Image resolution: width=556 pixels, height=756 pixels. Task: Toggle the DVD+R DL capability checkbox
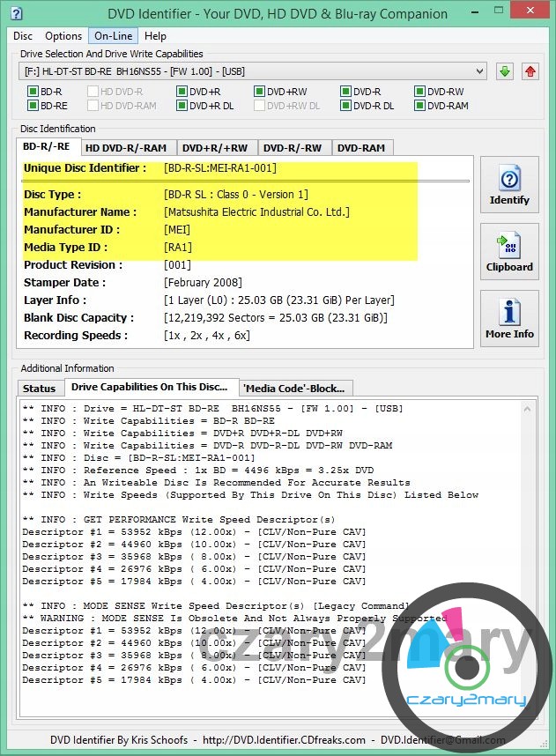tap(182, 106)
